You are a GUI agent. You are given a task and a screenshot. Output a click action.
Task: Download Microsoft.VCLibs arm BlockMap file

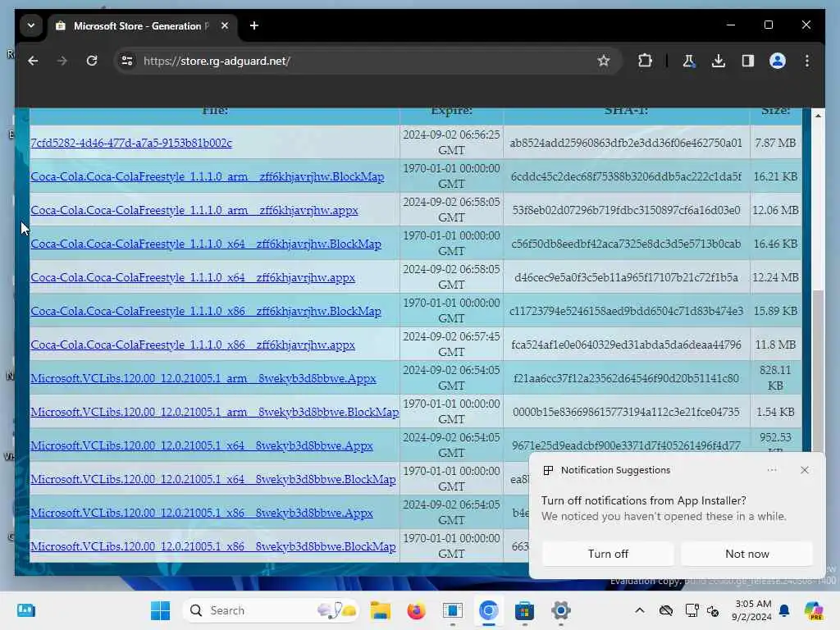(x=214, y=412)
